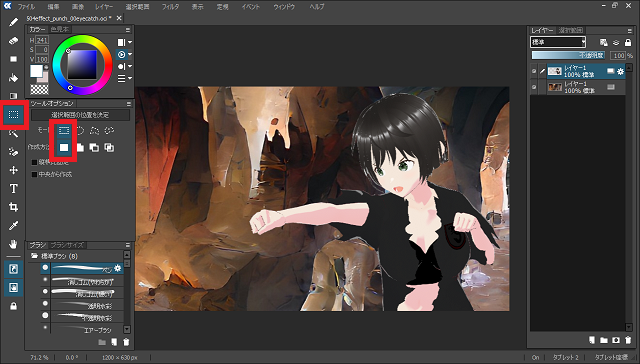Set selection method to new selection
This screenshot has height=364, width=640.
tap(64, 148)
